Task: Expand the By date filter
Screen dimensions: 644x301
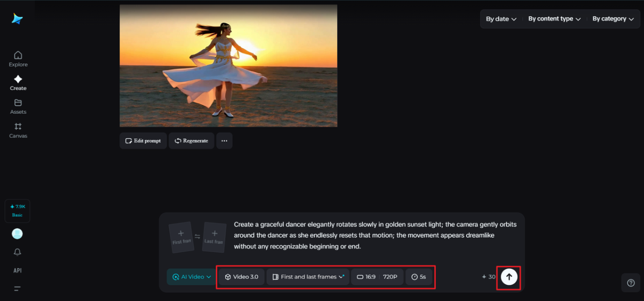Action: 501,19
